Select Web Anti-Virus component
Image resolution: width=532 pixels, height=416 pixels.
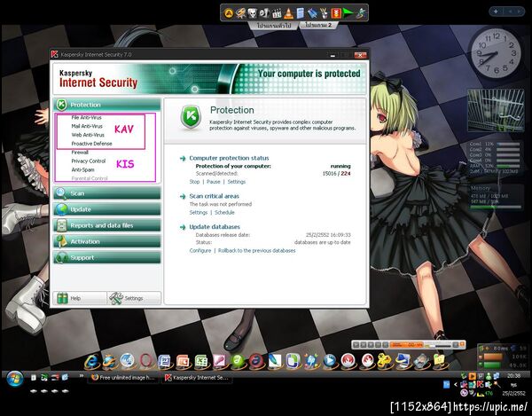88,135
